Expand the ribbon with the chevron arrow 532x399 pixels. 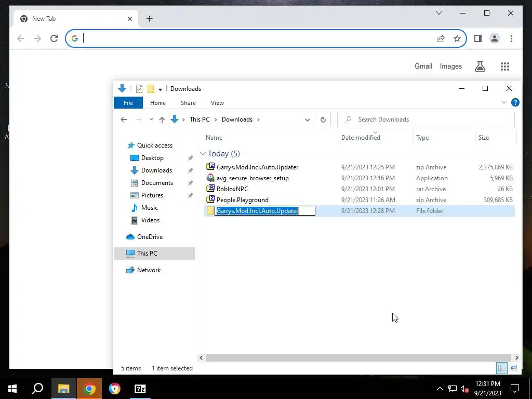pos(504,102)
